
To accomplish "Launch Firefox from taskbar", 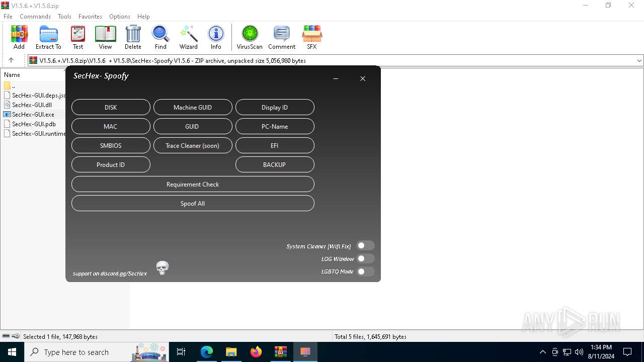I will 256,352.
